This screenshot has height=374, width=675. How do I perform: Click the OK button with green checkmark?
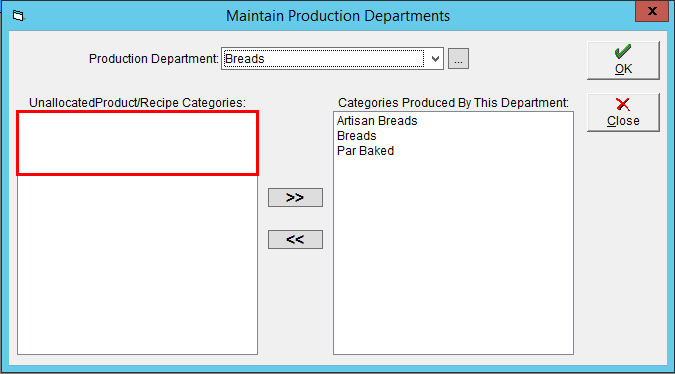tap(623, 61)
